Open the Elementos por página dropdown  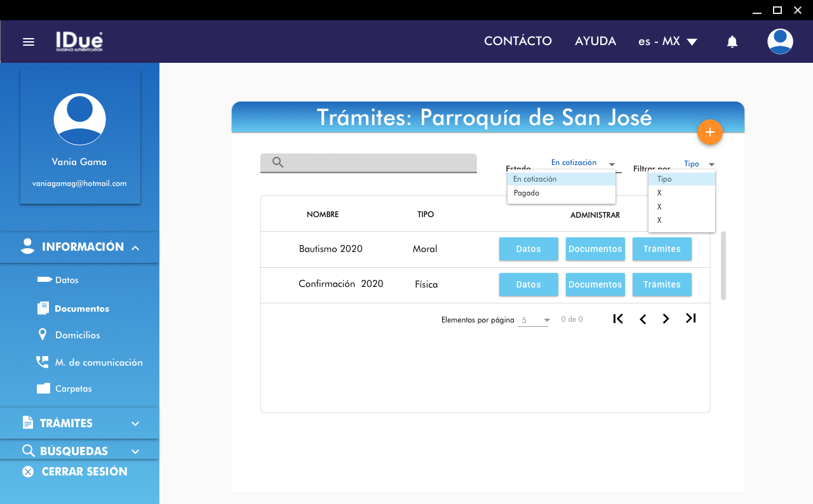point(534,321)
